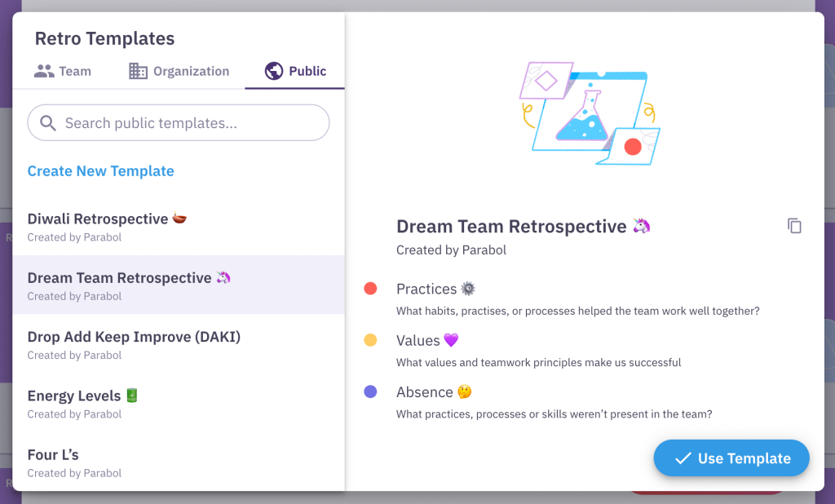Focus the Search public templates field

188,123
